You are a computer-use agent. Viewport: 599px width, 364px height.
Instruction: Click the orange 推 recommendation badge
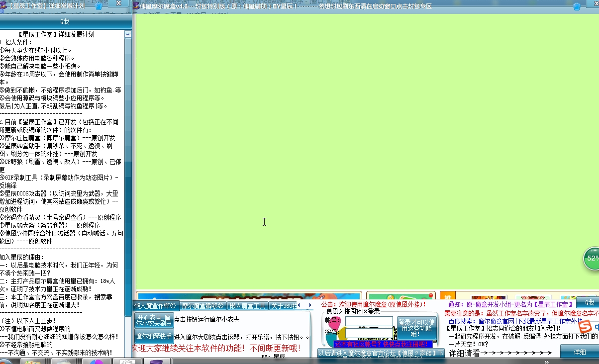[x=448, y=296]
